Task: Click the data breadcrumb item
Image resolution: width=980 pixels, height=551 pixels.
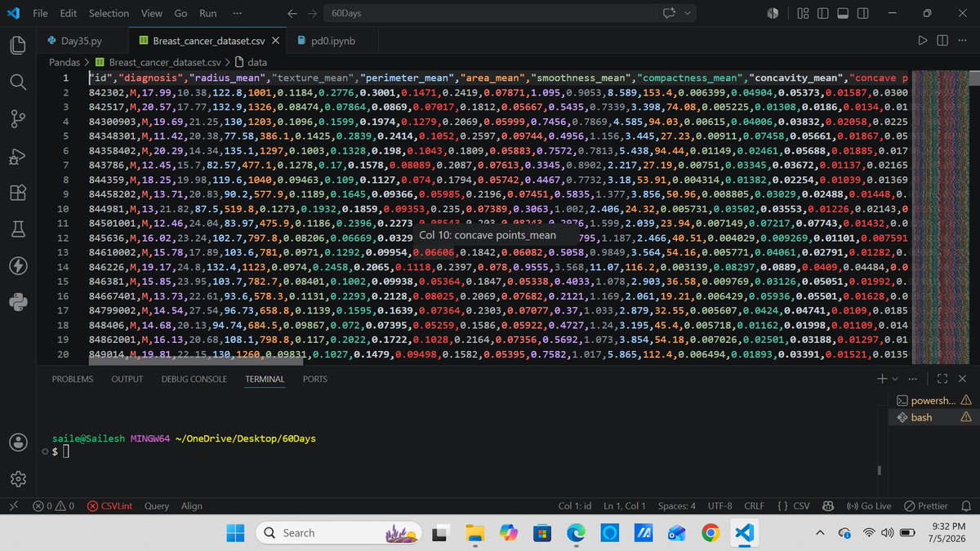Action: click(251, 61)
